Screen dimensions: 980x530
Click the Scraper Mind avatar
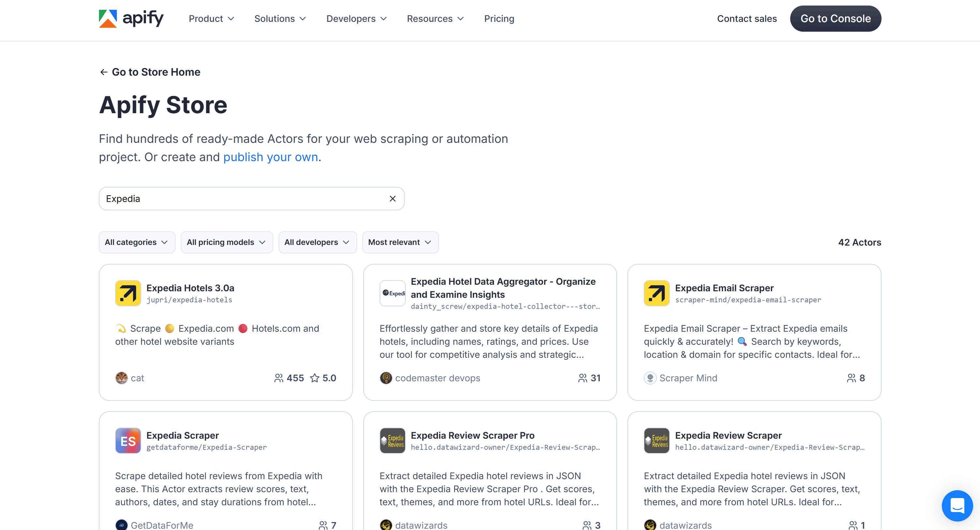coord(651,378)
